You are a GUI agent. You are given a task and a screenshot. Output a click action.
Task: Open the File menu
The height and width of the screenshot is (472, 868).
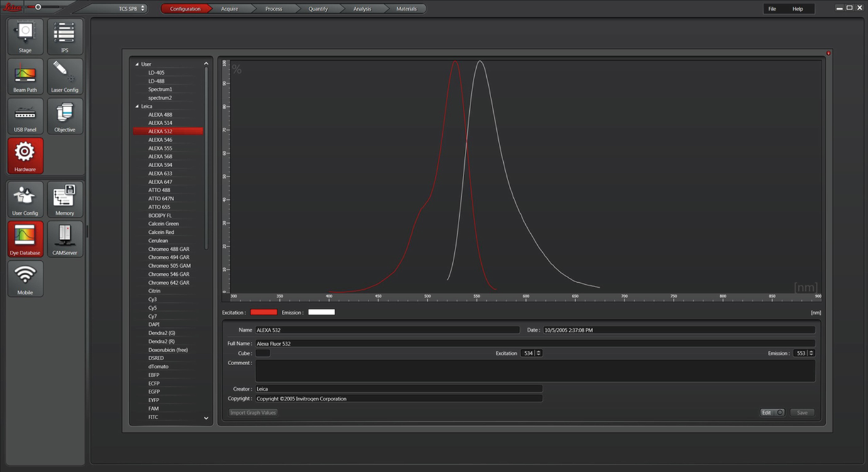click(x=772, y=9)
